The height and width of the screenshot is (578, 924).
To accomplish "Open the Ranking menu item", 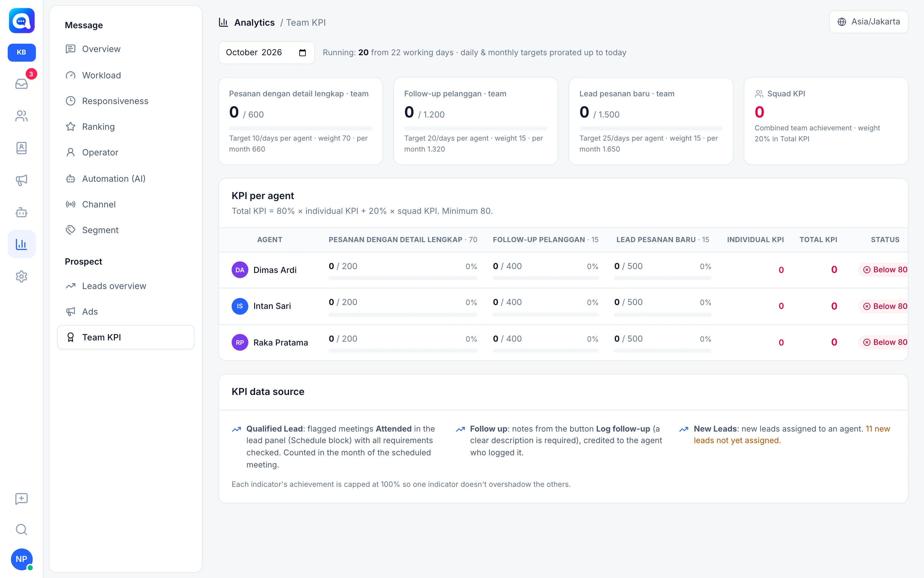I will 126,127.
